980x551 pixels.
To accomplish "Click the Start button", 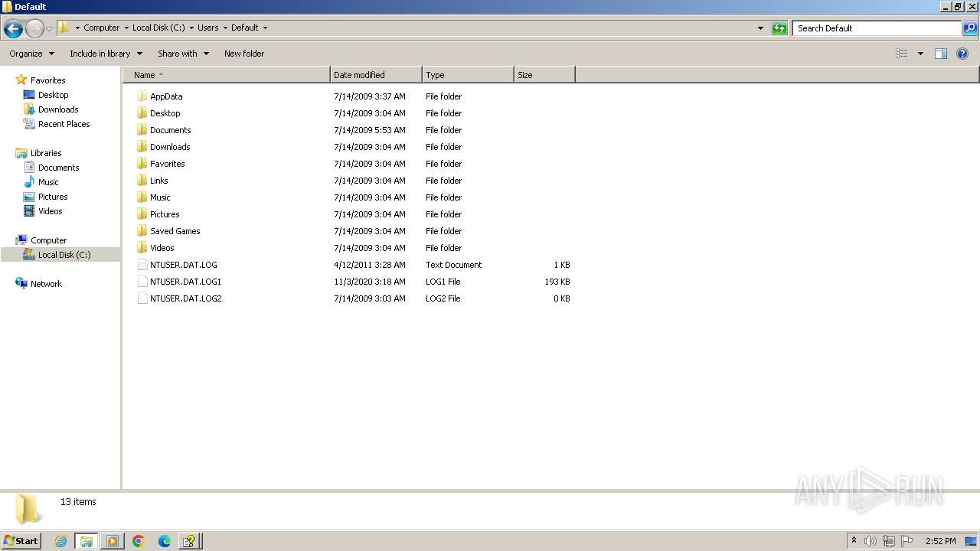I will coord(21,541).
